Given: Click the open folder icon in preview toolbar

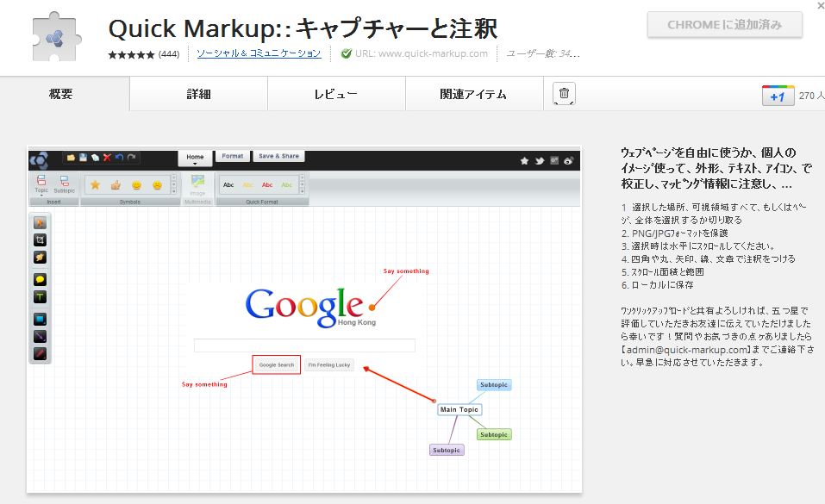Looking at the screenshot, I should click(x=71, y=158).
